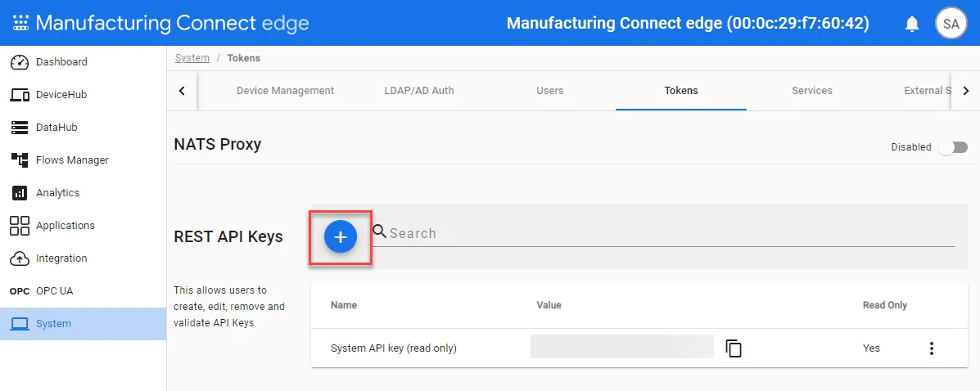Click the OPC icon in sidebar

(20, 291)
